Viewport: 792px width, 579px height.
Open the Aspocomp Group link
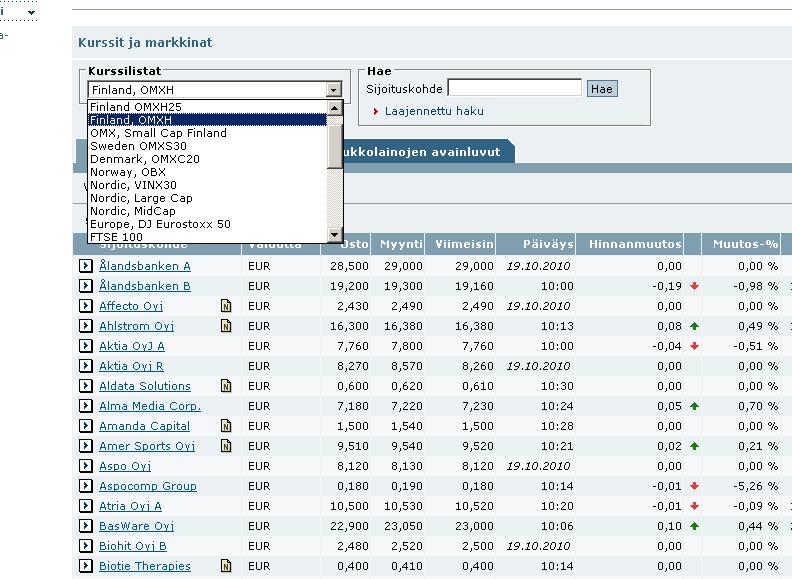(147, 486)
